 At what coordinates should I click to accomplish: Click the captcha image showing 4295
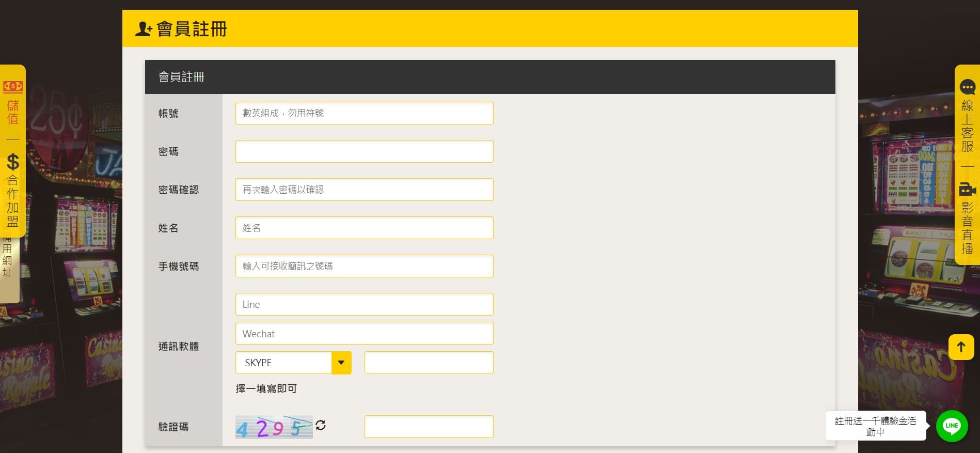pos(274,427)
